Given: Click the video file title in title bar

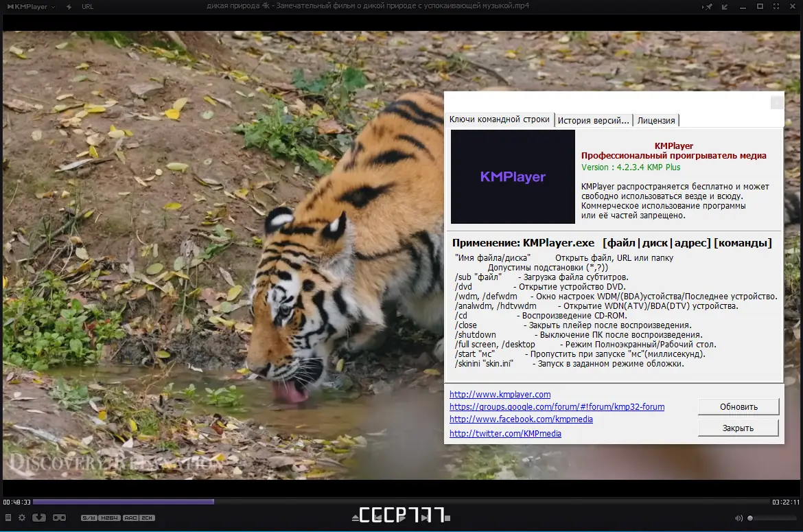Looking at the screenshot, I should click(368, 5).
